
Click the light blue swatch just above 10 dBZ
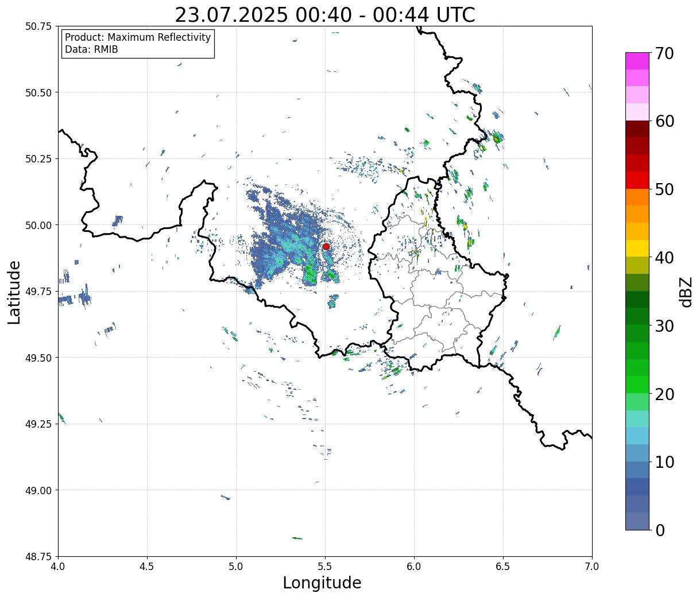point(637,453)
